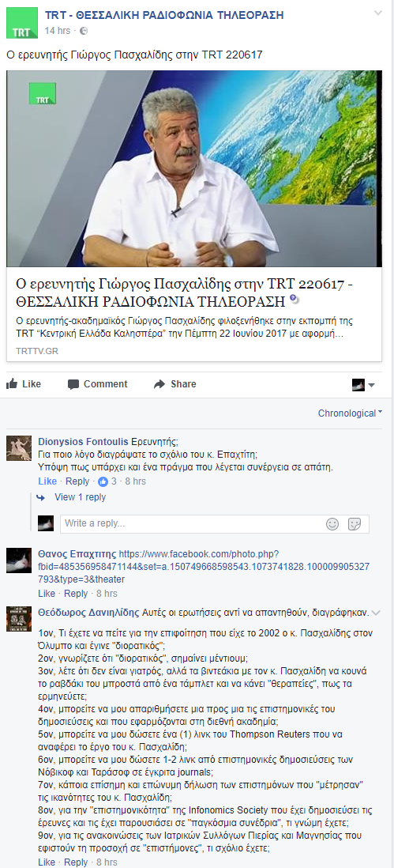Open the post options chevron at top
394x868 pixels.
[x=378, y=13]
